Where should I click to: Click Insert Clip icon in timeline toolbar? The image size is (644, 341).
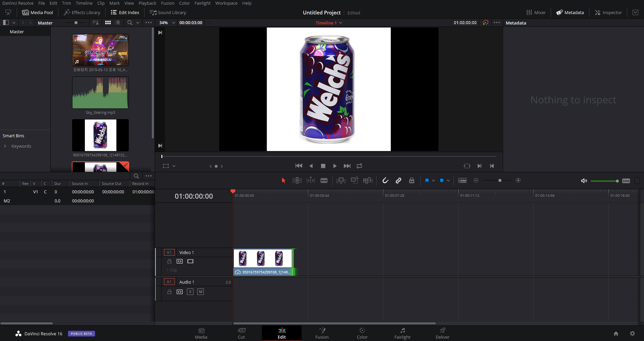coord(341,181)
